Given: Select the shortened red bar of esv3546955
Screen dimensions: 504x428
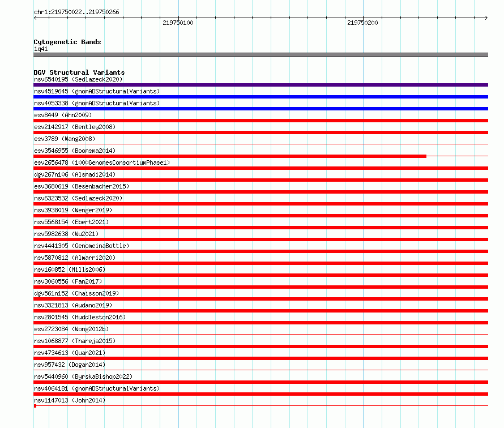Looking at the screenshot, I should pos(230,156).
